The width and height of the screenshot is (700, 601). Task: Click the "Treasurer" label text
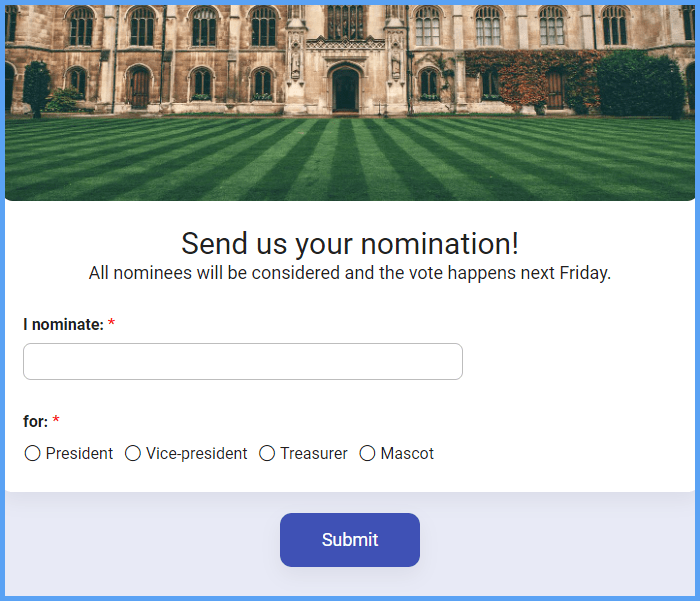(x=314, y=454)
